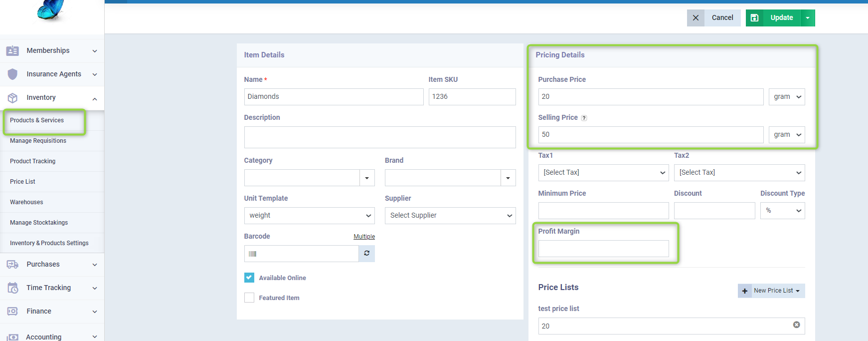868x341 pixels.
Task: Click the barcode refresh icon
Action: [x=366, y=254]
